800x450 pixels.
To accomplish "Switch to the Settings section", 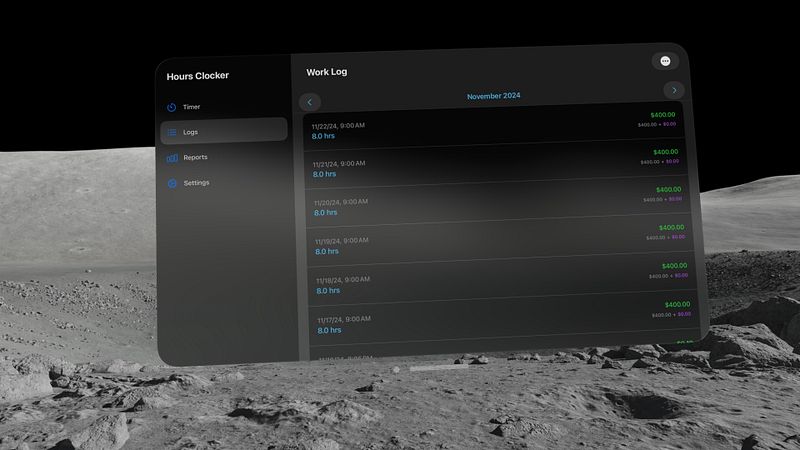I will tap(225, 183).
